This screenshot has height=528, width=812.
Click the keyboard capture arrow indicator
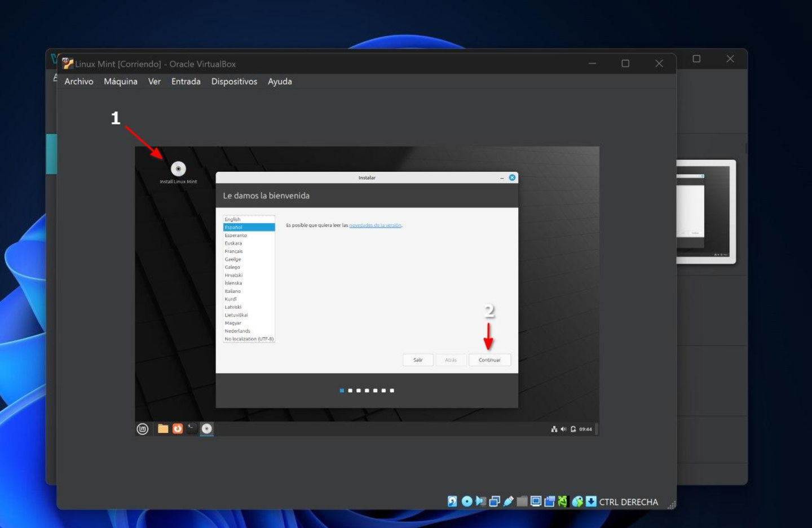(591, 502)
